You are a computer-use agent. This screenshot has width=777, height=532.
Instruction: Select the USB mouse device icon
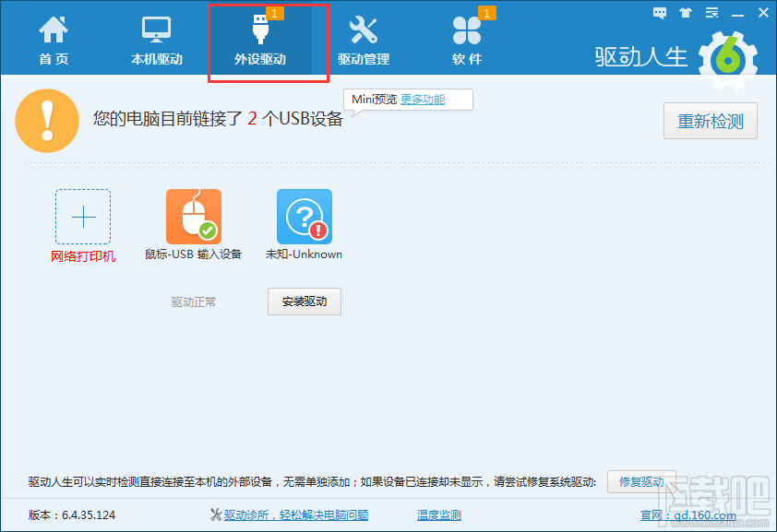[x=194, y=217]
